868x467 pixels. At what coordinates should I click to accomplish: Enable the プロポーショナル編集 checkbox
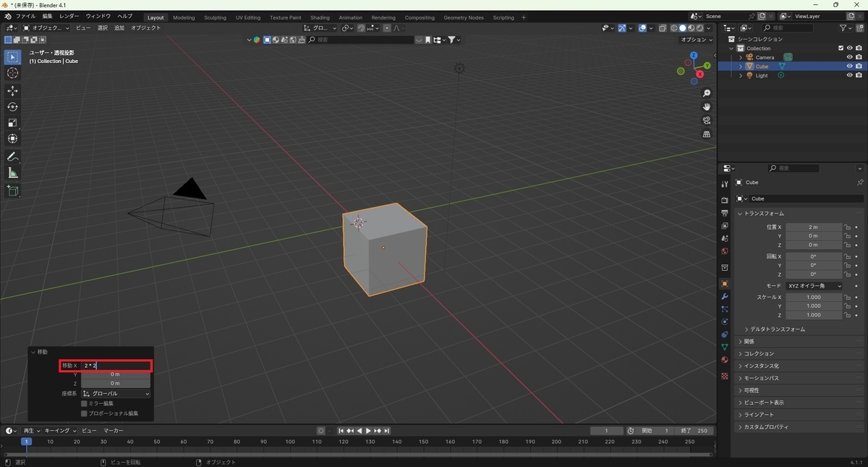tap(84, 413)
